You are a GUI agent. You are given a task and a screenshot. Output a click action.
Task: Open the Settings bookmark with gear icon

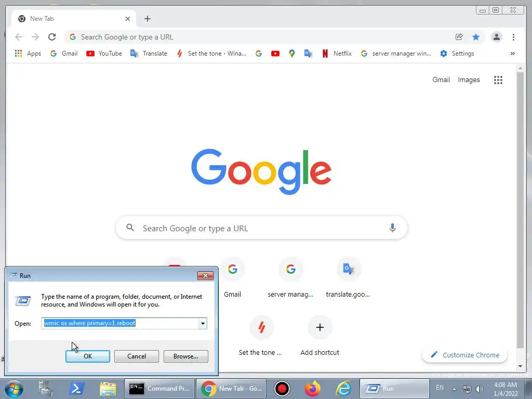coord(457,54)
